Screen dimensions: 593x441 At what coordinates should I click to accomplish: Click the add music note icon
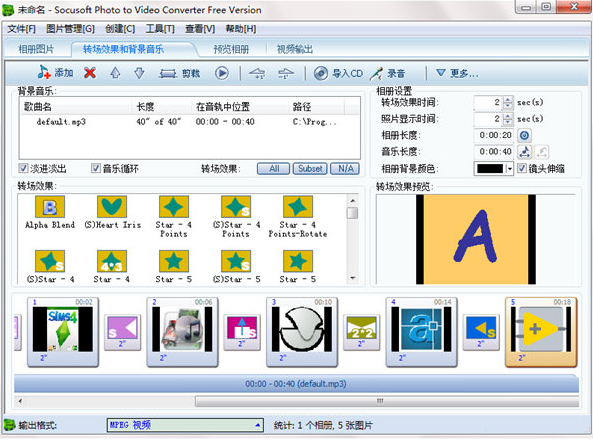44,73
